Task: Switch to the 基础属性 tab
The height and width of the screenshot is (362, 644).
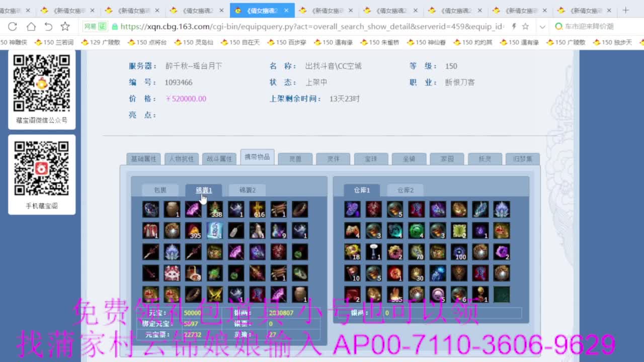Action: tap(144, 159)
